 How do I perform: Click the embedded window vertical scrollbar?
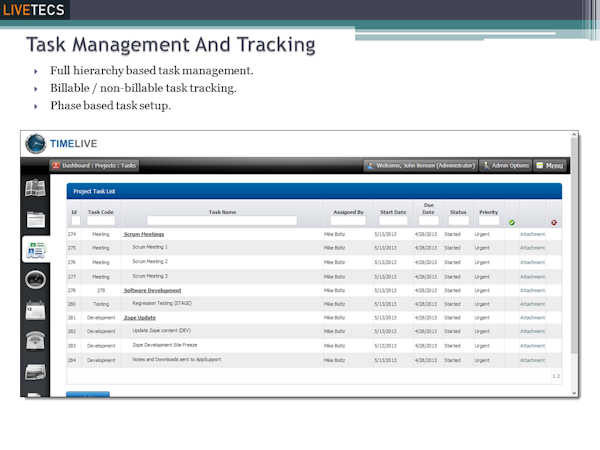(574, 246)
